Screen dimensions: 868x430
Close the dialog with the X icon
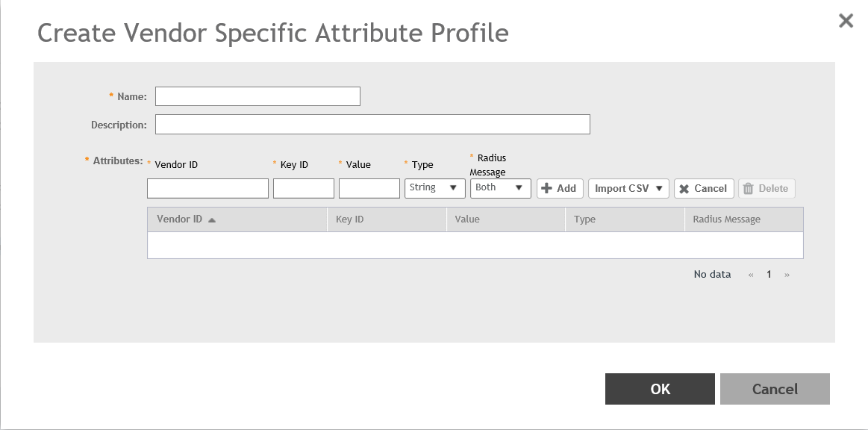[846, 21]
